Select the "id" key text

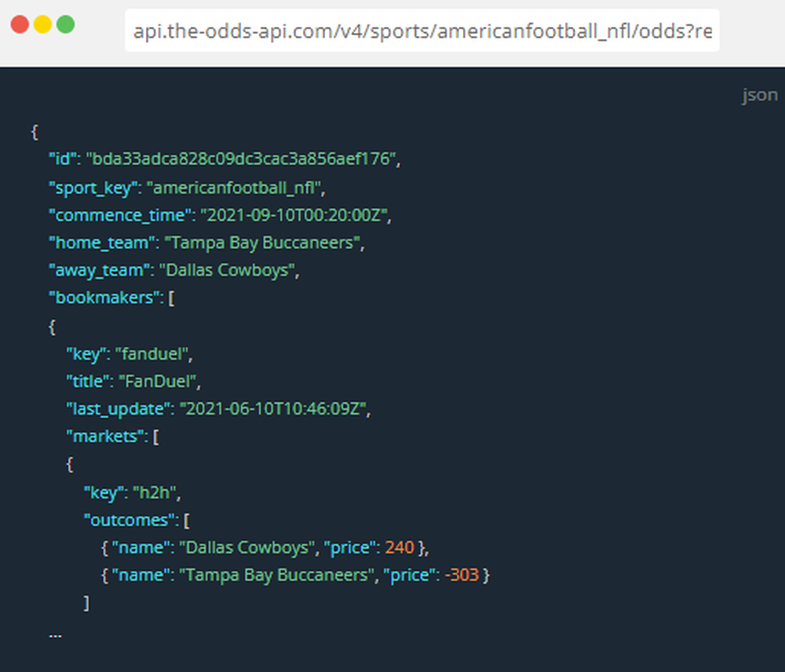click(62, 159)
